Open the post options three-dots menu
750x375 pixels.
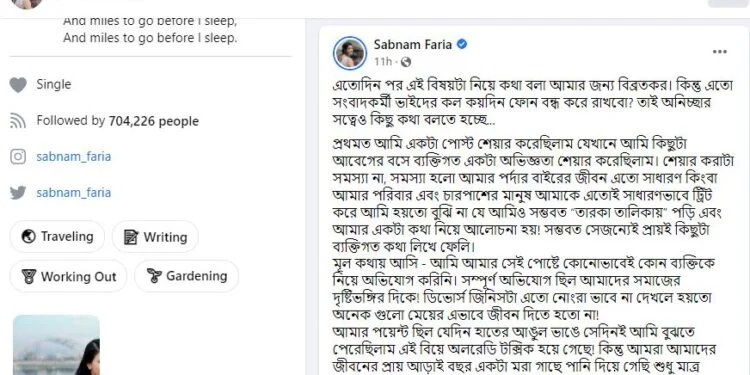coord(719,52)
